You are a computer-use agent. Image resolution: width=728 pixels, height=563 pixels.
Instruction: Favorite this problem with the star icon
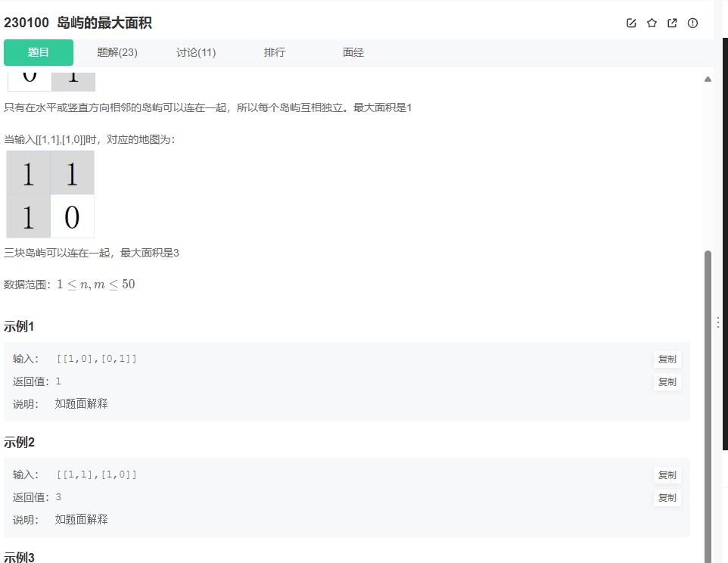pyautogui.click(x=652, y=23)
